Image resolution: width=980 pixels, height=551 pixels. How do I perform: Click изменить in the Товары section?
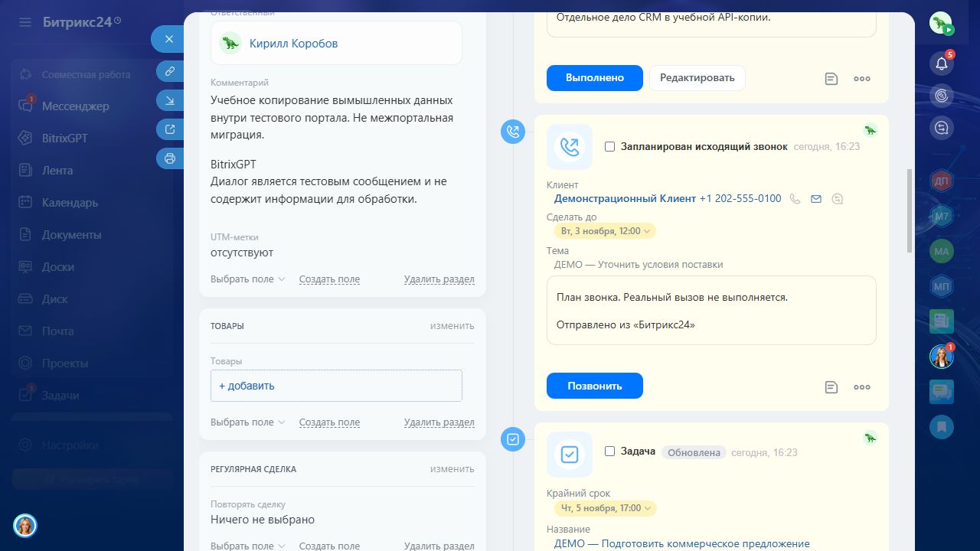(x=452, y=326)
